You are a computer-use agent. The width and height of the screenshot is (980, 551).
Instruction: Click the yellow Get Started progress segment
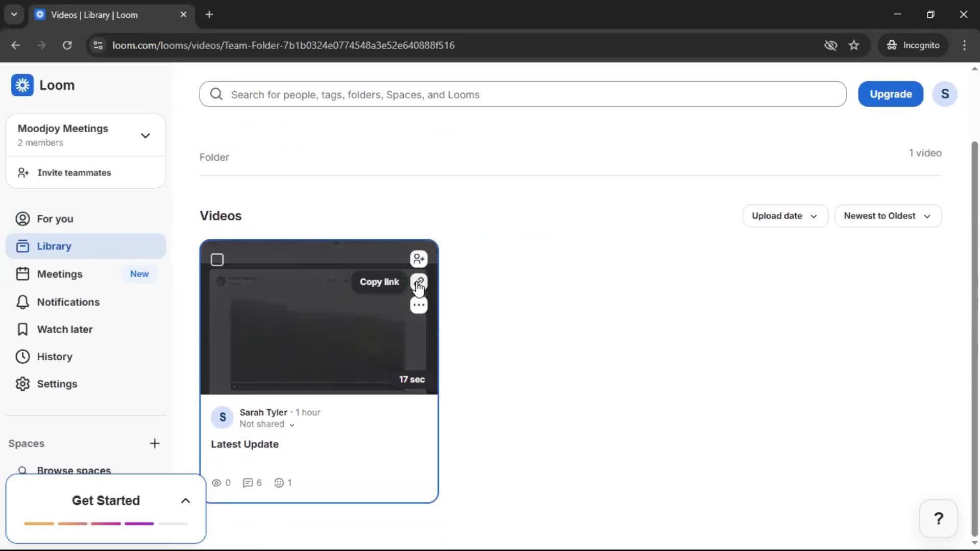pyautogui.click(x=38, y=523)
